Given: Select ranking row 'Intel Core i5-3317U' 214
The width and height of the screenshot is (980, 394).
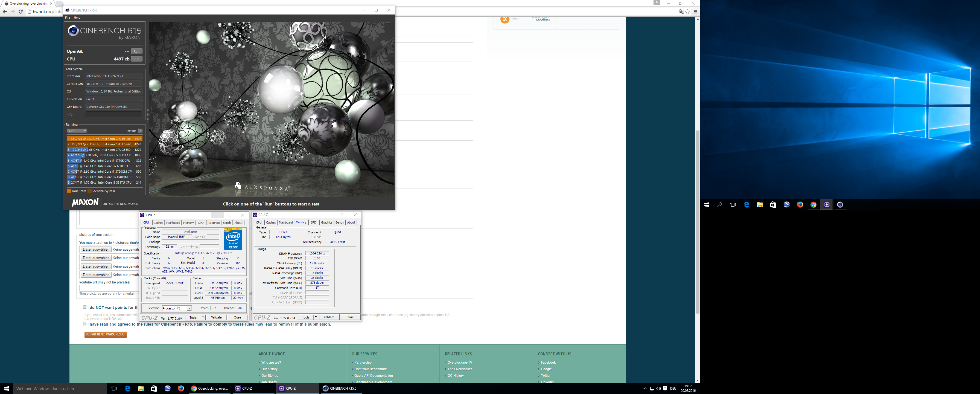Looking at the screenshot, I should click(x=104, y=183).
